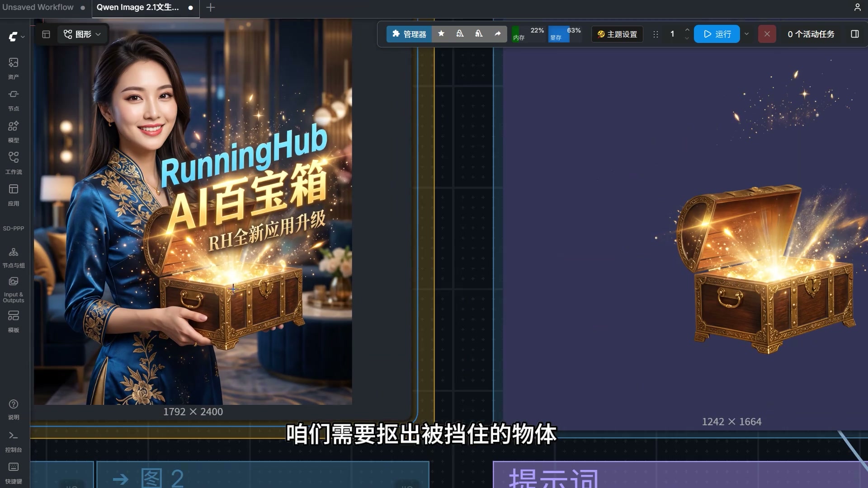Viewport: 868px width, 488px height.
Task: Open the 控制台 console panel
Action: [x=14, y=441]
